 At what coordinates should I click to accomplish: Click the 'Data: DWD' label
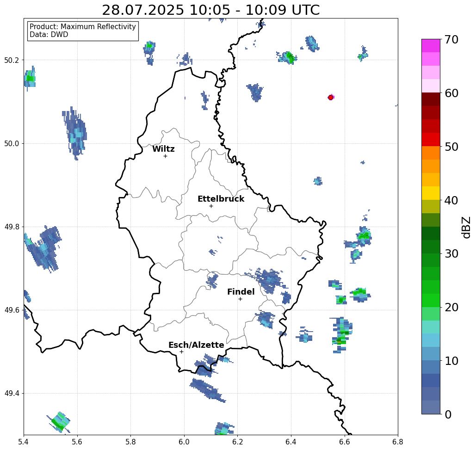pyautogui.click(x=49, y=35)
